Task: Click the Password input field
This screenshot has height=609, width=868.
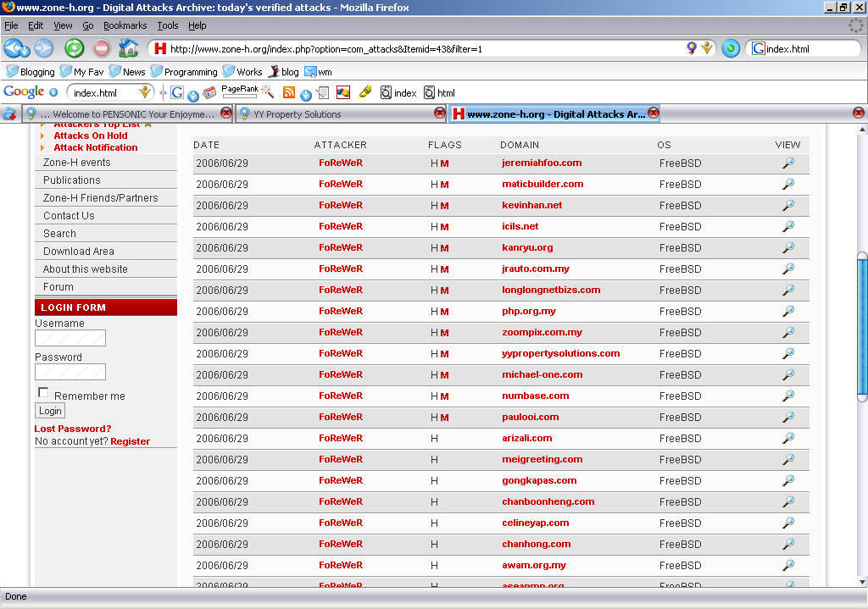Action: click(x=70, y=372)
